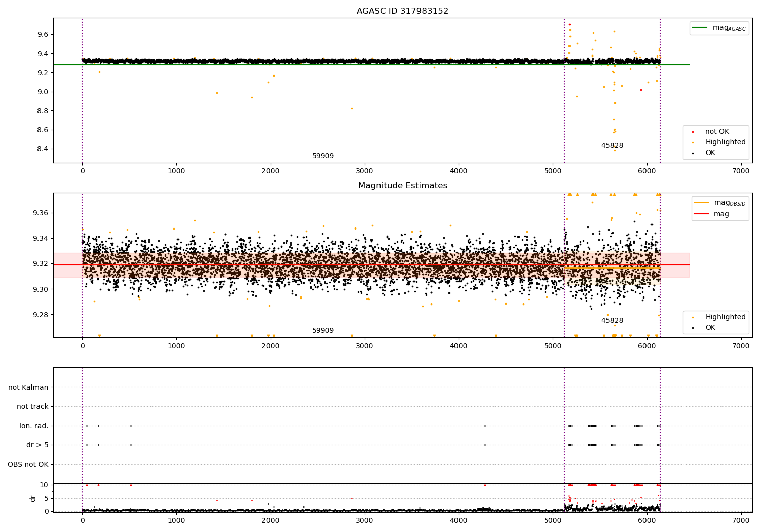Click x-axis tick '7000' in top plot
This screenshot has width=760, height=532.
(x=741, y=171)
